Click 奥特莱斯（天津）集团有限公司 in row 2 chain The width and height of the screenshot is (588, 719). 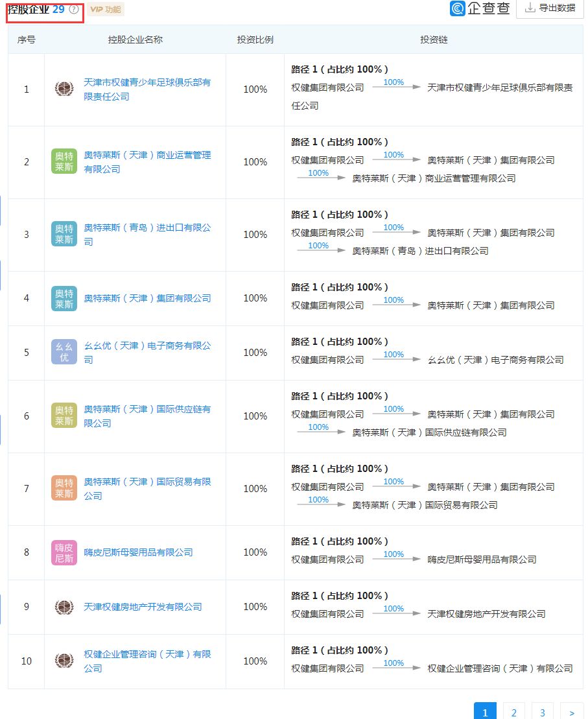click(x=491, y=160)
